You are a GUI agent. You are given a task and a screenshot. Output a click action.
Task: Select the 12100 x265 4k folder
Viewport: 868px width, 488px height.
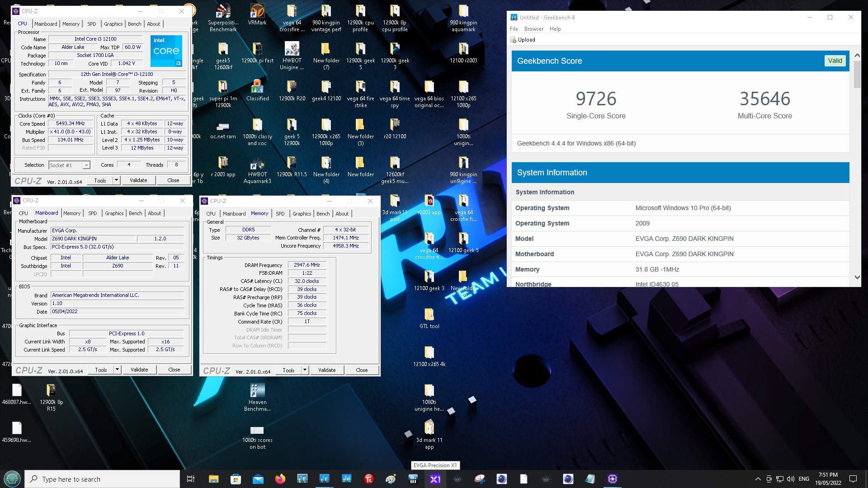click(429, 356)
